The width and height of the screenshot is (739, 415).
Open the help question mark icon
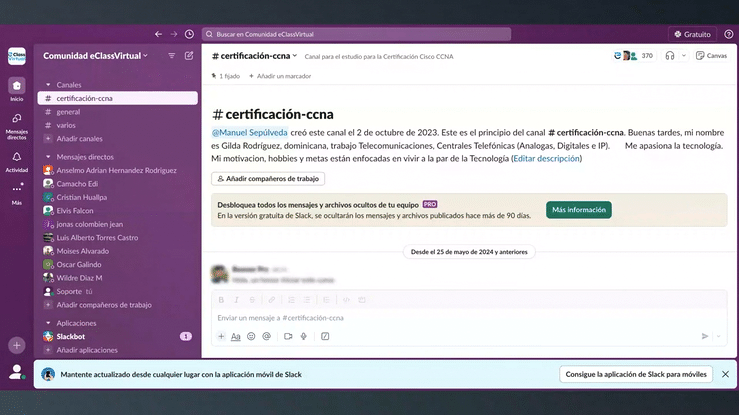coord(729,34)
